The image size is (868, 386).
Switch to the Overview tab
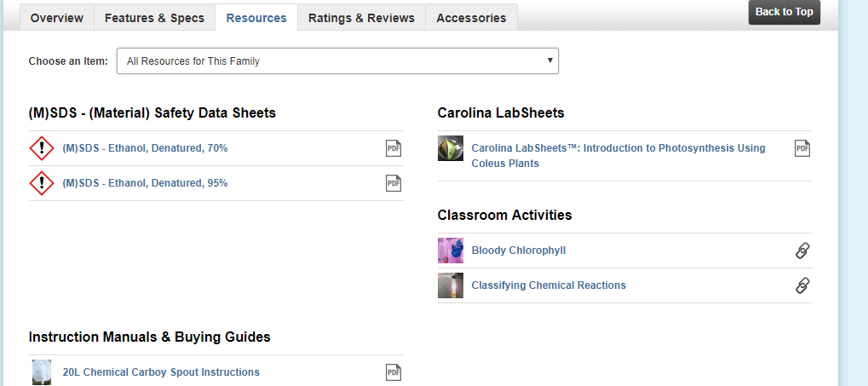57,18
